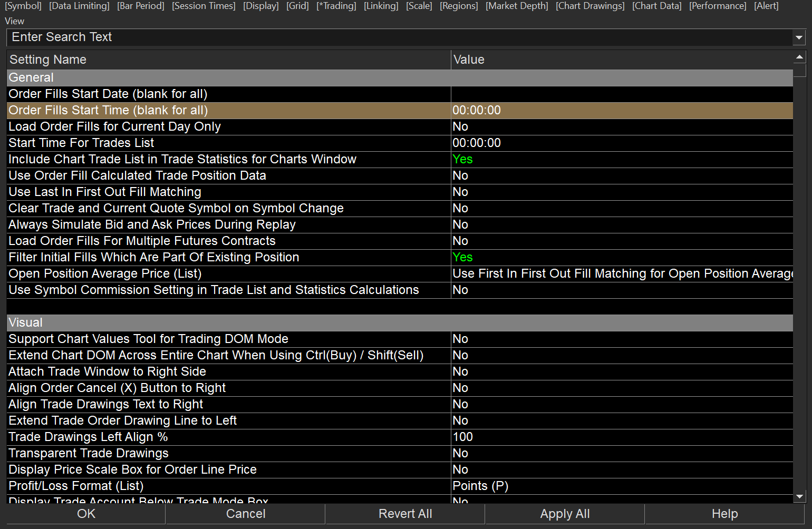Select the Visual section header
The width and height of the screenshot is (812, 529).
(400, 322)
